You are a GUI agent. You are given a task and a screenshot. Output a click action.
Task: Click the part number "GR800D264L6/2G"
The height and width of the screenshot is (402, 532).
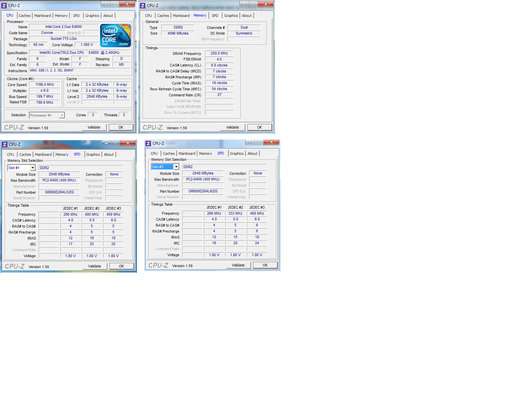pyautogui.click(x=203, y=191)
